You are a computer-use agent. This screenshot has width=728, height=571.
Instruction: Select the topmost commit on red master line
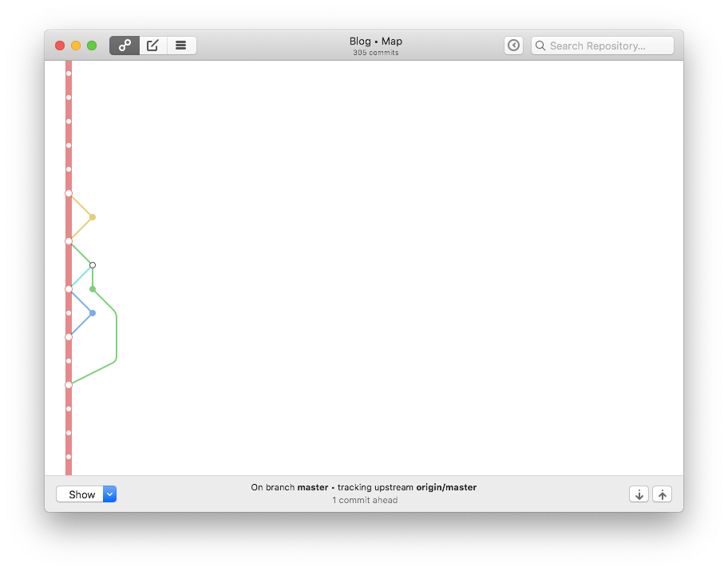coord(69,73)
